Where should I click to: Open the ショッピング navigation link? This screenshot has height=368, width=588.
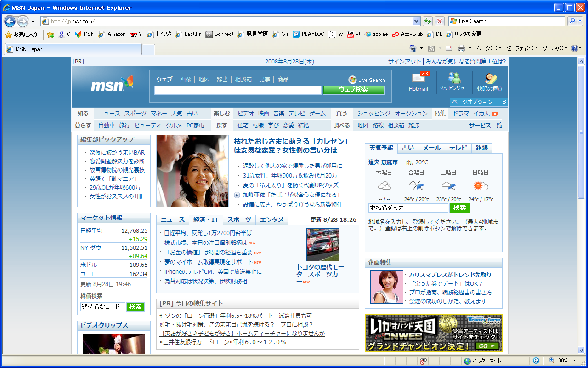click(374, 114)
